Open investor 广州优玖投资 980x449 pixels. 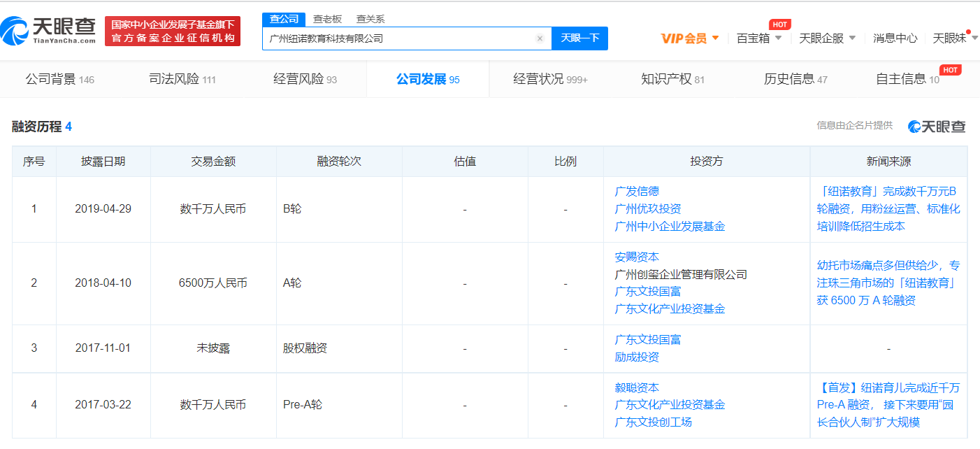(648, 208)
